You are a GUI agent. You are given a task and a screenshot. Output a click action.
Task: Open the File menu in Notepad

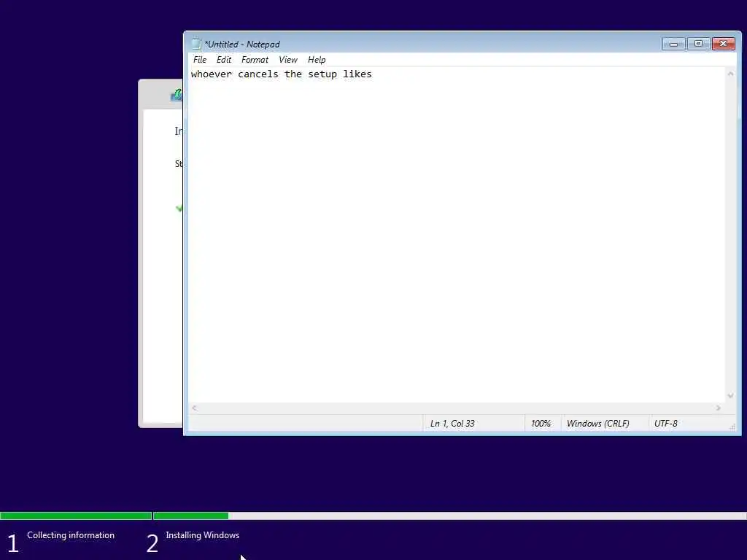point(200,60)
